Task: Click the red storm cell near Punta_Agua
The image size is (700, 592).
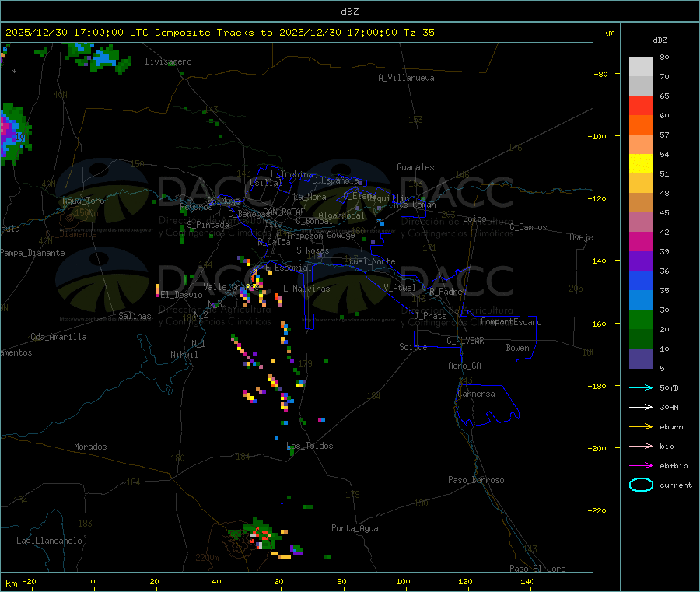Action: click(x=262, y=535)
